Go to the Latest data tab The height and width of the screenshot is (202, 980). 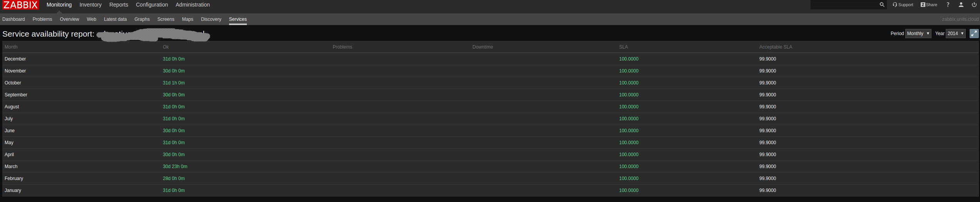point(115,19)
